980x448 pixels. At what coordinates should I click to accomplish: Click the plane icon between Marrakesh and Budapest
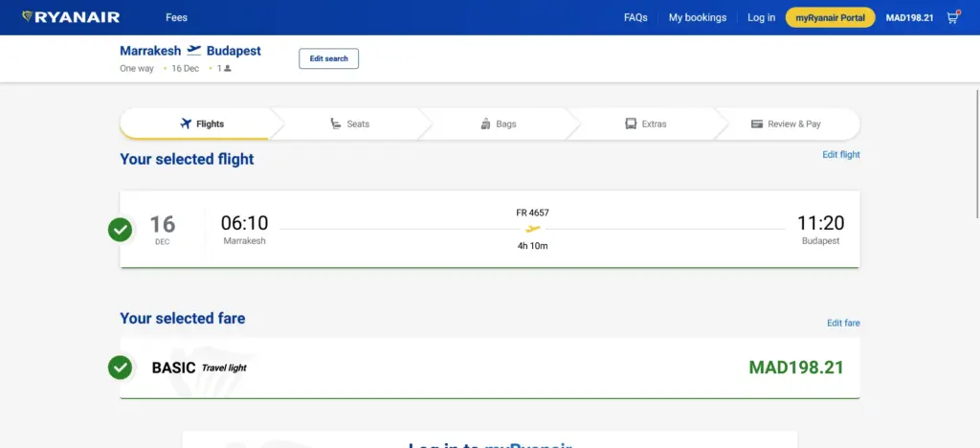click(194, 50)
